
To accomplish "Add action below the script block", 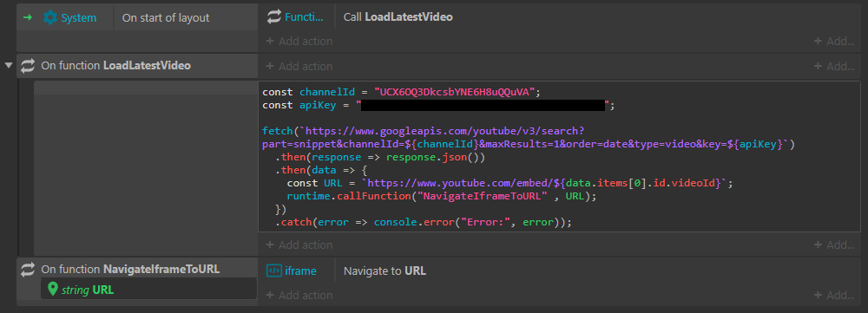I will 299,245.
